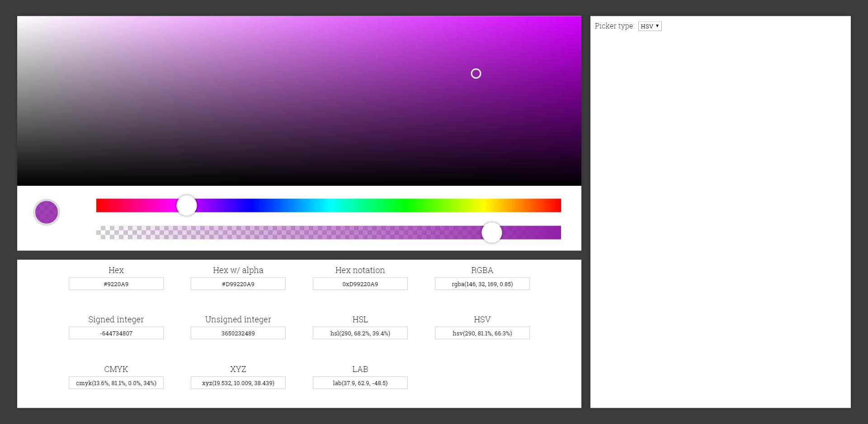The image size is (868, 424).
Task: Click the HSV value field
Action: coord(482,333)
